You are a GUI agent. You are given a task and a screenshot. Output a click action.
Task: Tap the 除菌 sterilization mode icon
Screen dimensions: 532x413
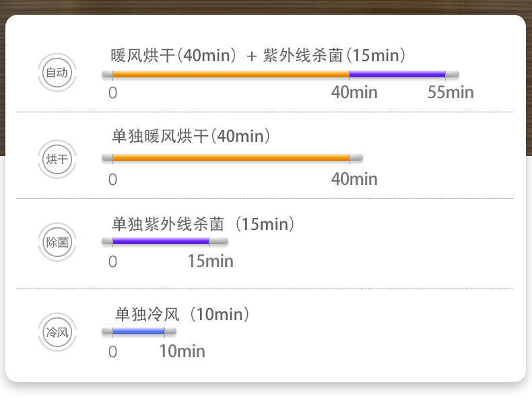click(x=57, y=243)
